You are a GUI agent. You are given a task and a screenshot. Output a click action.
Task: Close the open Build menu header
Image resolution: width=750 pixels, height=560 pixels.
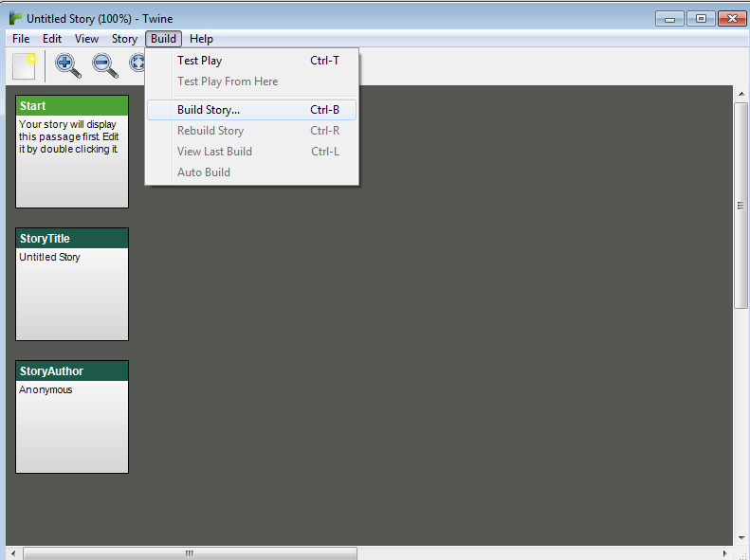(x=163, y=39)
